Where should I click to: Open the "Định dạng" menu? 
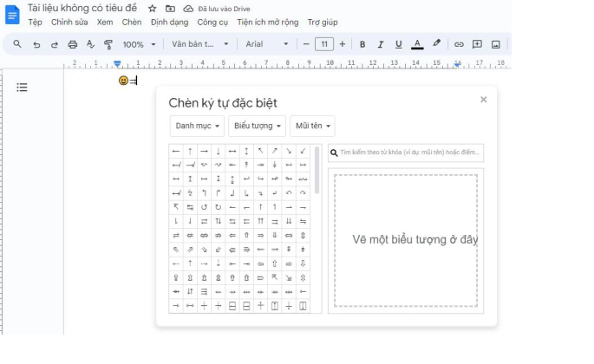pos(169,23)
